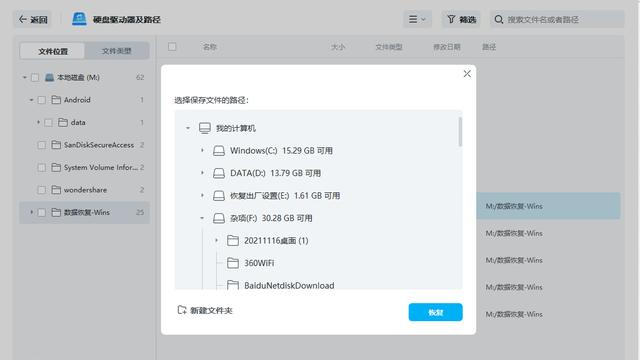Screen dimensions: 640x360
Task: Select 恢复出厂设置(E:) 1.61 GB drive
Action: (285, 196)
